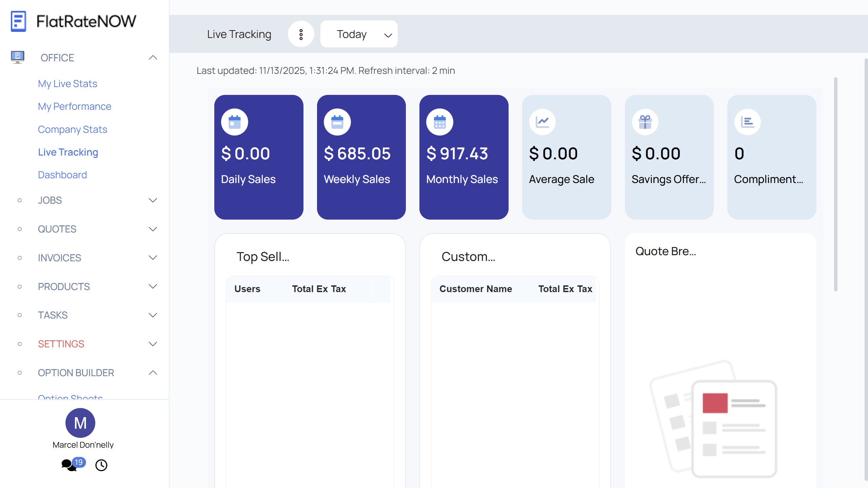Click the Daily Sales calendar icon

[235, 122]
